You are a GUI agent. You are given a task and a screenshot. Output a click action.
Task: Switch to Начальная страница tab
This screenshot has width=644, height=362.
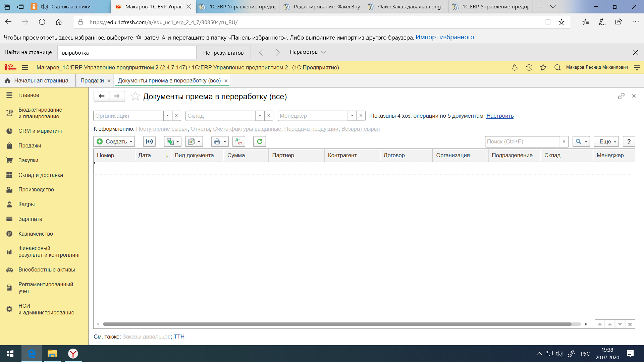[38, 80]
